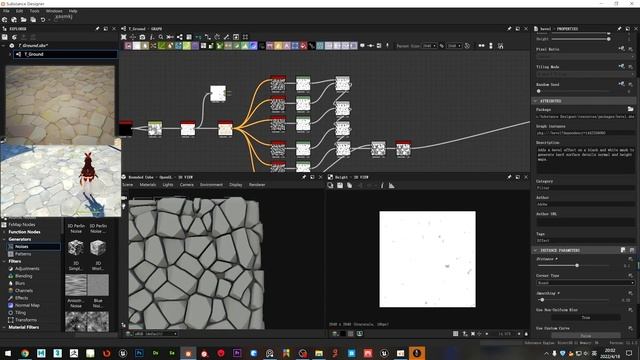Expand the T_Ground graph tree arrow
Image resolution: width=640 pixels, height=360 pixels.
[10, 54]
